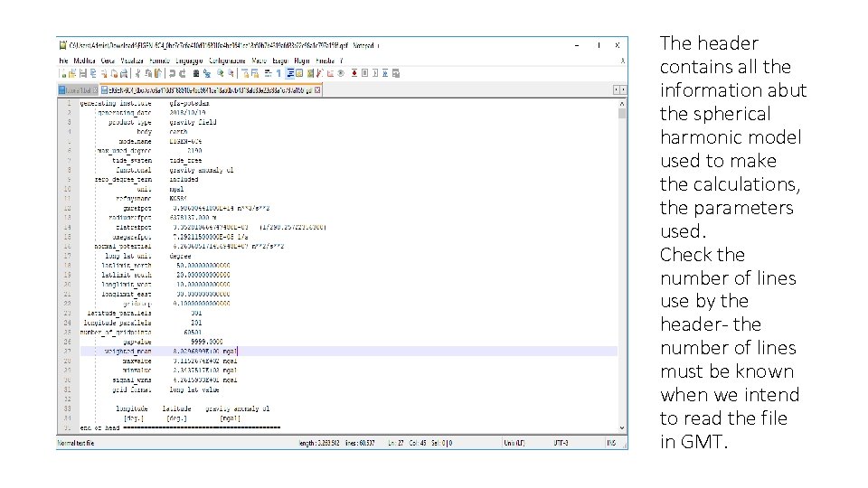Click the Close document toolbar icon
The width and height of the screenshot is (868, 488).
tap(103, 73)
